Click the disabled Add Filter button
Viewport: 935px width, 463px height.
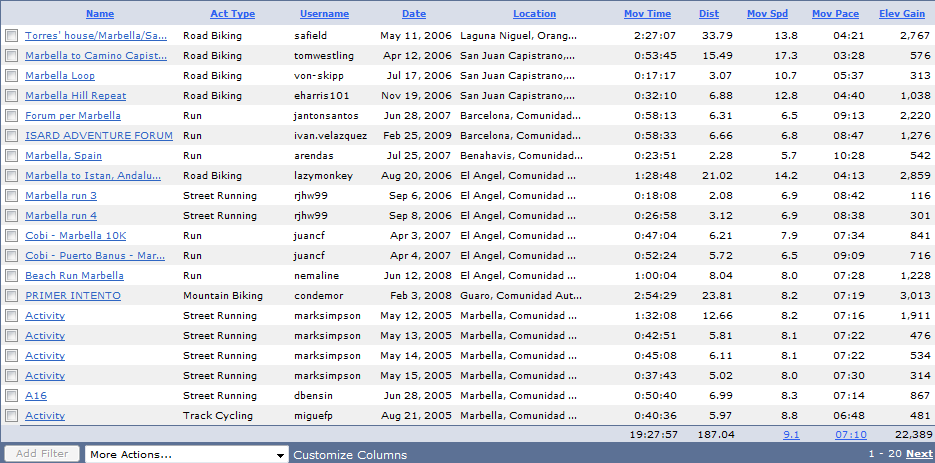pyautogui.click(x=42, y=454)
